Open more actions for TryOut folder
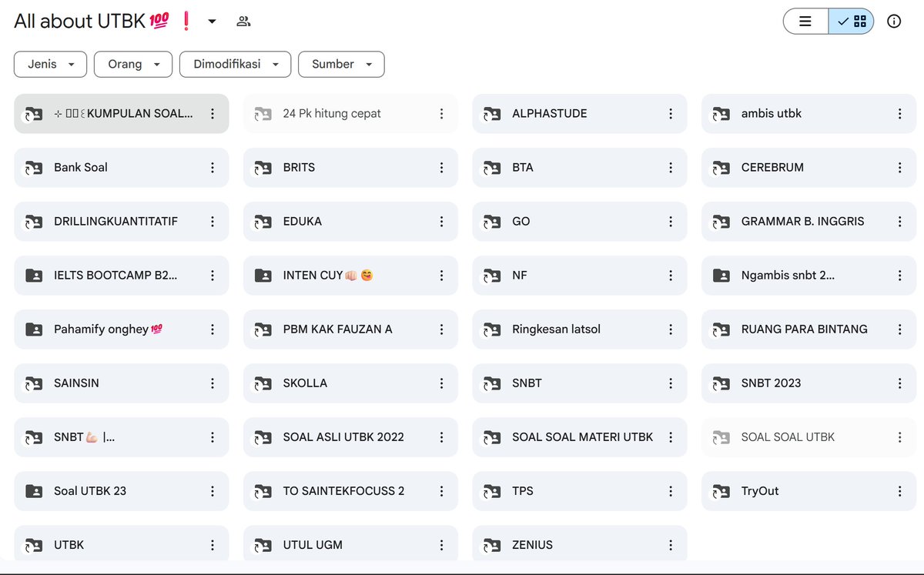Viewport: 924px width, 575px height. point(899,491)
